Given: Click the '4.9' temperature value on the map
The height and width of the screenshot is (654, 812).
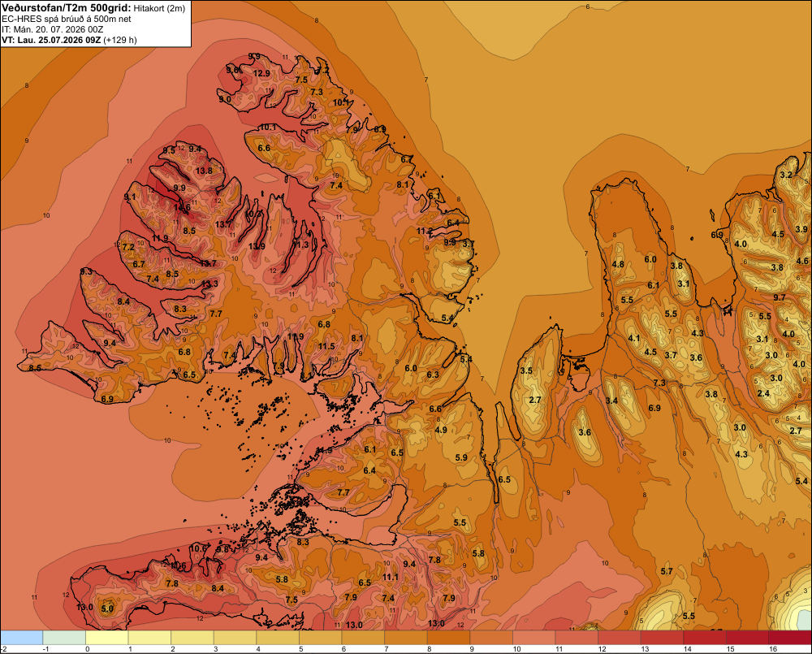Looking at the screenshot, I should 441,430.
